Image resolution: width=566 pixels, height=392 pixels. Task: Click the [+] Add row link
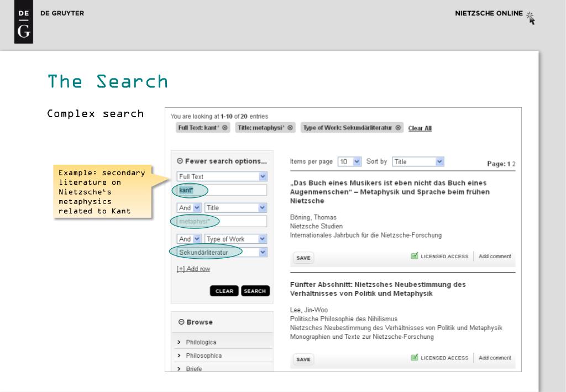coord(193,269)
